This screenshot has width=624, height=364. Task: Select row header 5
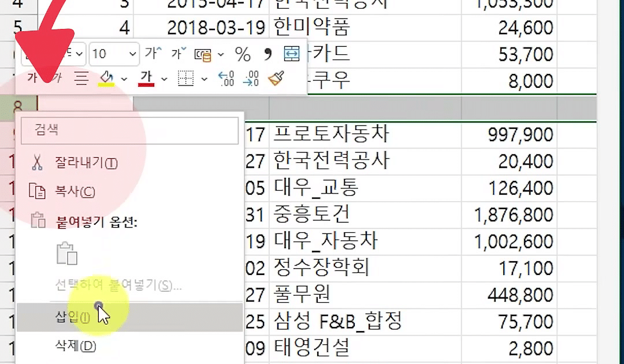(x=18, y=28)
